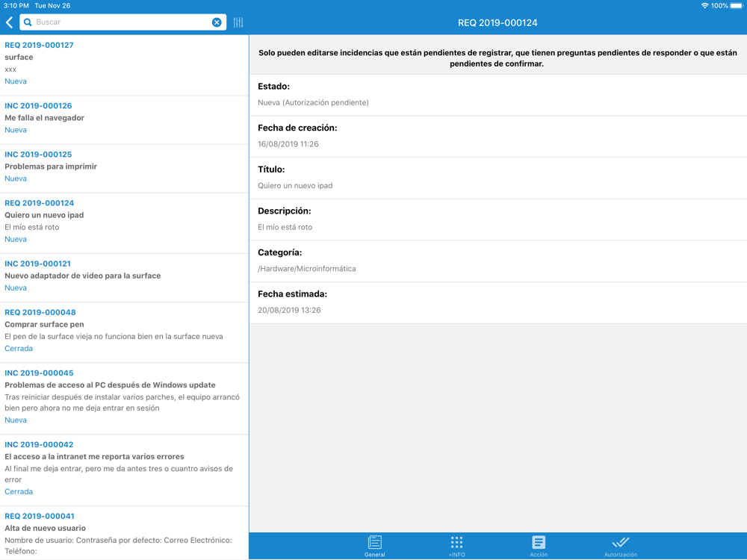747x560 pixels.
Task: Open the filter options icon
Action: click(238, 22)
